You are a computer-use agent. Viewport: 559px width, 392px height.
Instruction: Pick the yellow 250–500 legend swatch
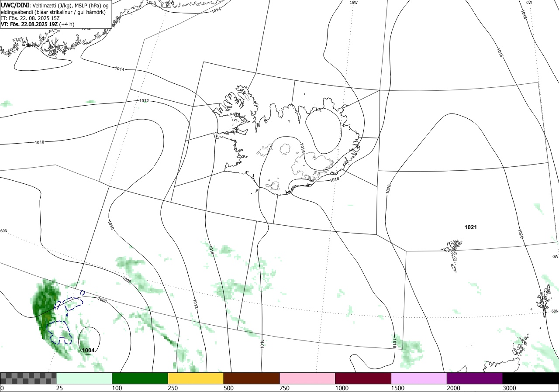coord(196,378)
